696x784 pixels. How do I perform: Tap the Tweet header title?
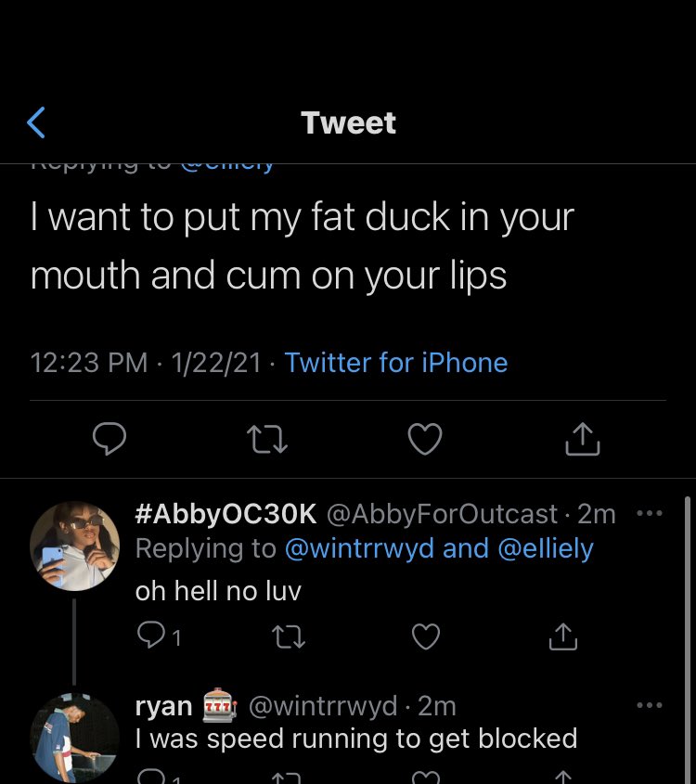click(x=348, y=122)
